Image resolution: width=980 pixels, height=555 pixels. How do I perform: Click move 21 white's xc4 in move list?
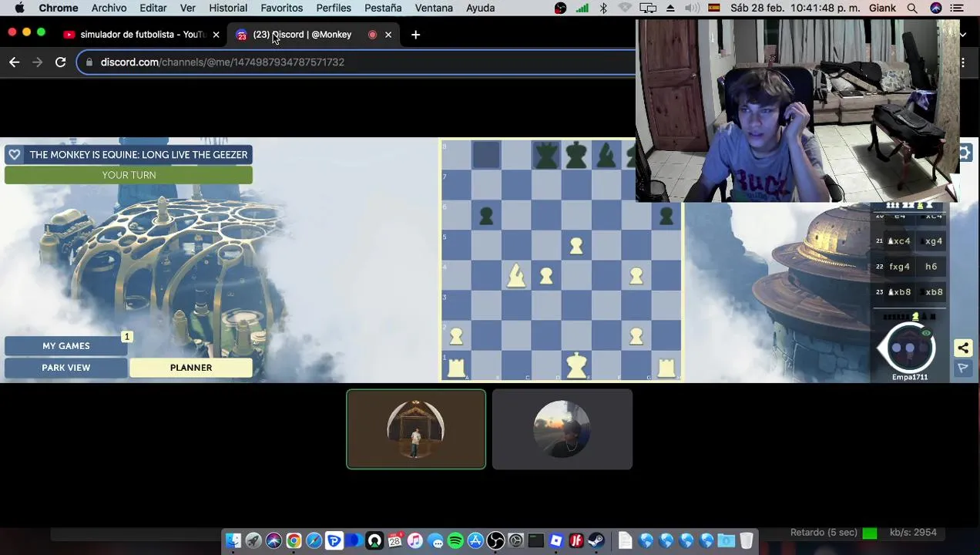[899, 242]
